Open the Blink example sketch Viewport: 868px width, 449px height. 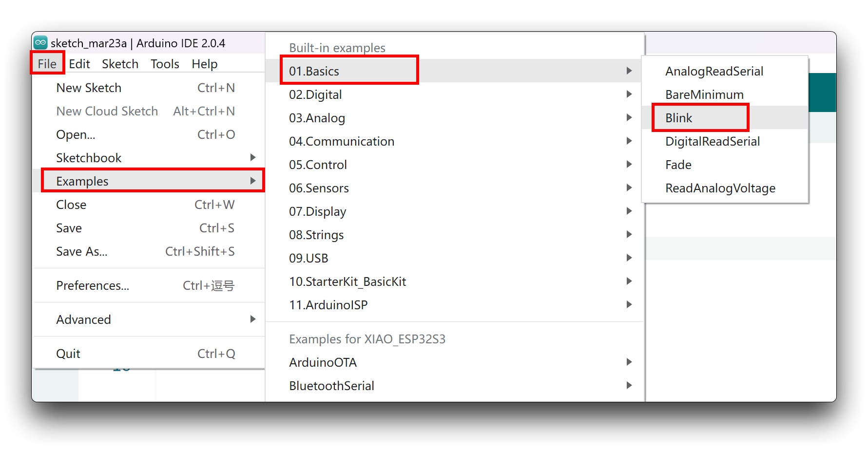(x=725, y=118)
